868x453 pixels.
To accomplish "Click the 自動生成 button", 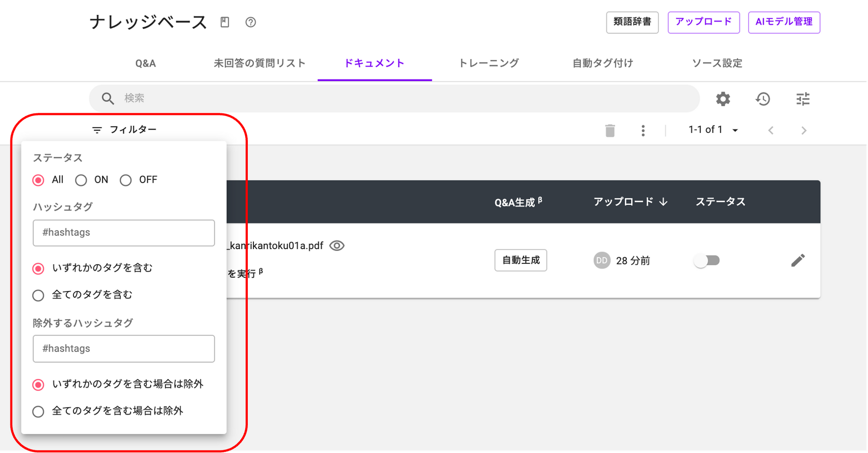I will click(521, 260).
